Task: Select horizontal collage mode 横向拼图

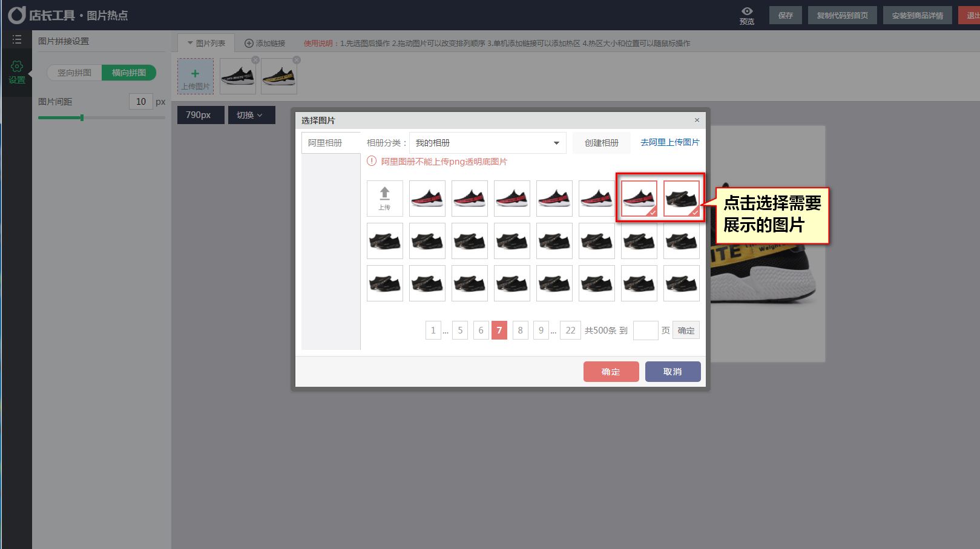Action: click(129, 73)
